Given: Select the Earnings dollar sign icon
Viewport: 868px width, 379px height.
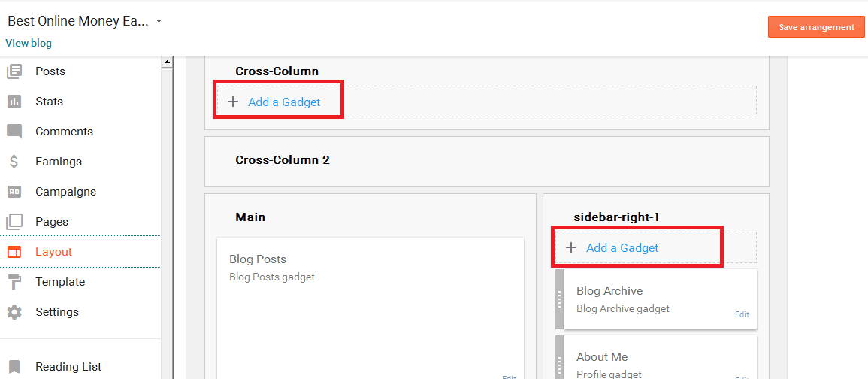Looking at the screenshot, I should coord(14,162).
